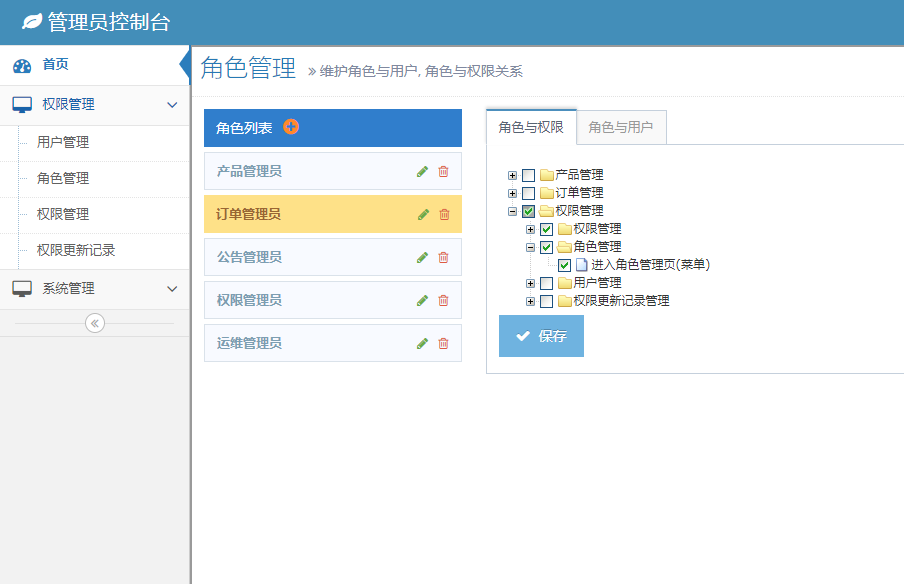Select the 订单管理员 role row
The height and width of the screenshot is (584, 904).
tap(333, 214)
